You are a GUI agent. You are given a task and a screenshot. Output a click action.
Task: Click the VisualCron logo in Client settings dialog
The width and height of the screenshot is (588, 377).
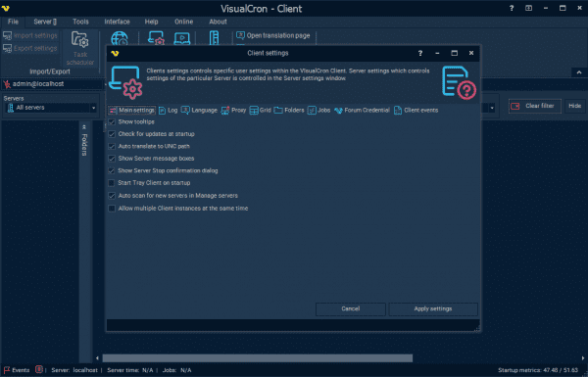point(115,53)
